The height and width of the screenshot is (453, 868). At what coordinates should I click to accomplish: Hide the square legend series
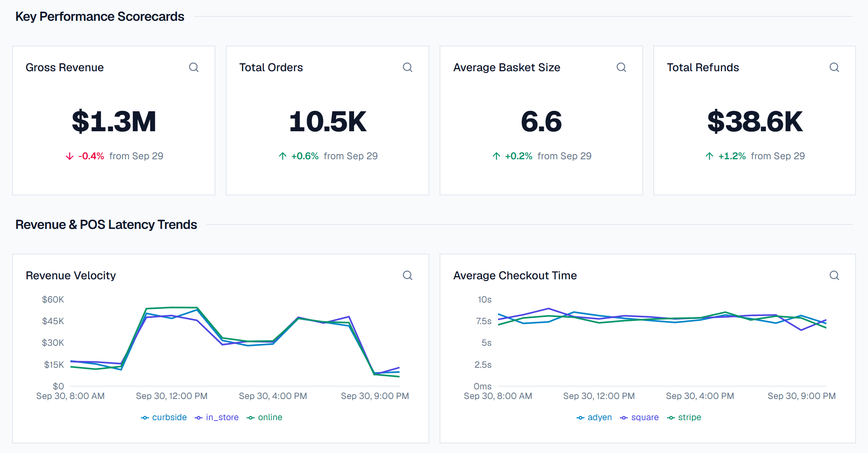coord(639,417)
